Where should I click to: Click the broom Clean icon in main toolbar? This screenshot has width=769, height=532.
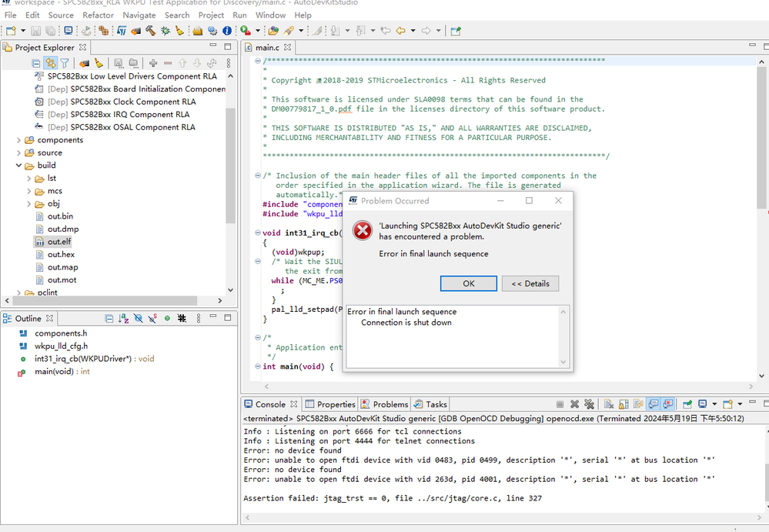179,31
